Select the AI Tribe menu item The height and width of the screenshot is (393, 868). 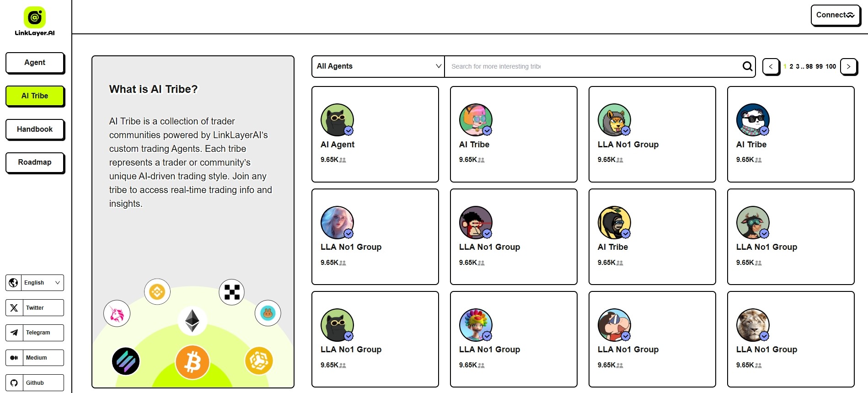click(35, 96)
